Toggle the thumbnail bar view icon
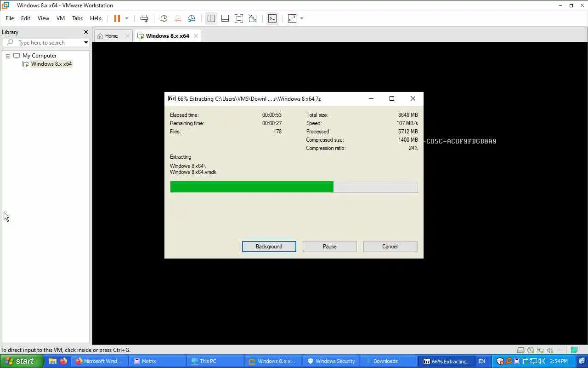Screen dimensions: 588x368 pos(225,18)
